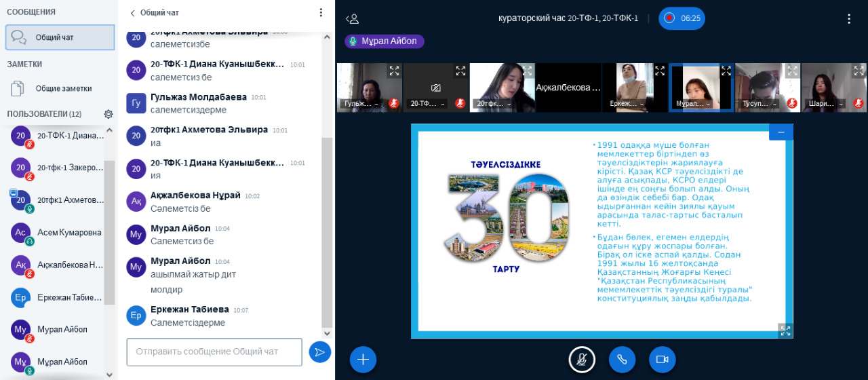Toggle the webcam sharing button
This screenshot has width=868, height=380.
662,360
